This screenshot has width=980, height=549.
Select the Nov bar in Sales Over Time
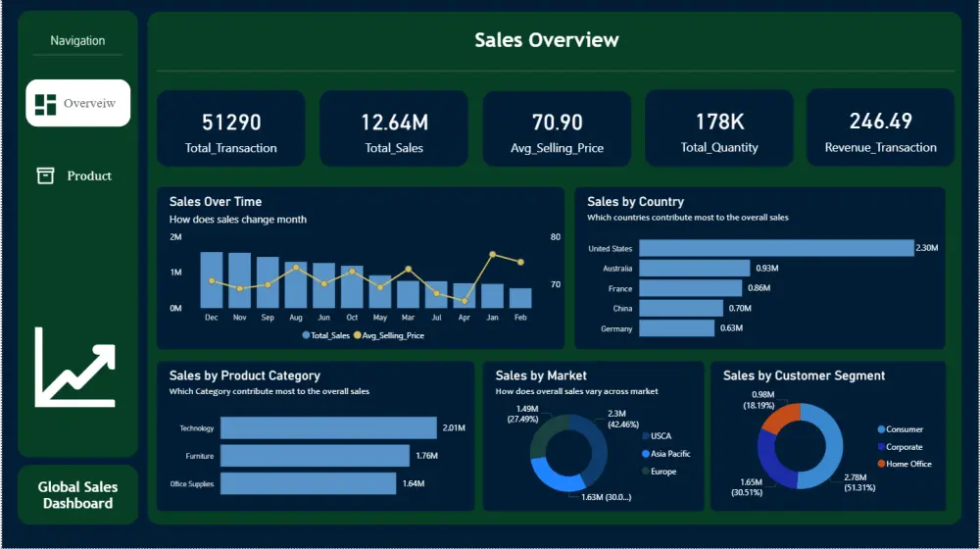click(x=239, y=280)
